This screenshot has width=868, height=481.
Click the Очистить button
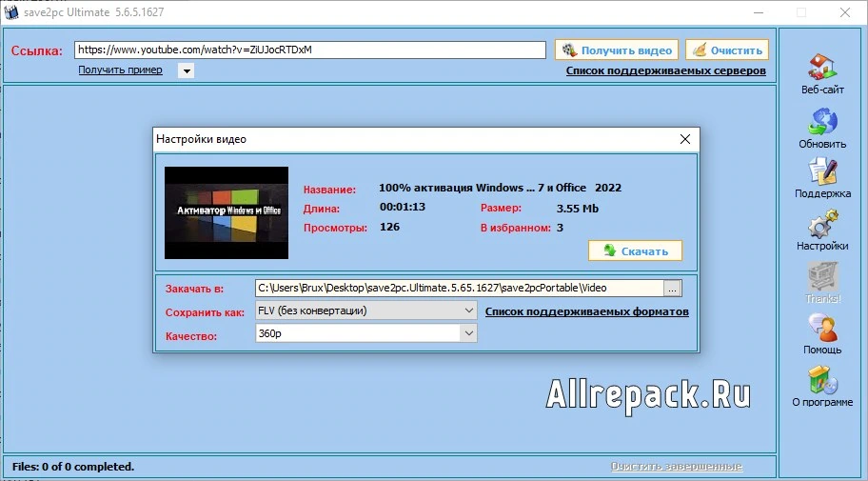tap(727, 50)
